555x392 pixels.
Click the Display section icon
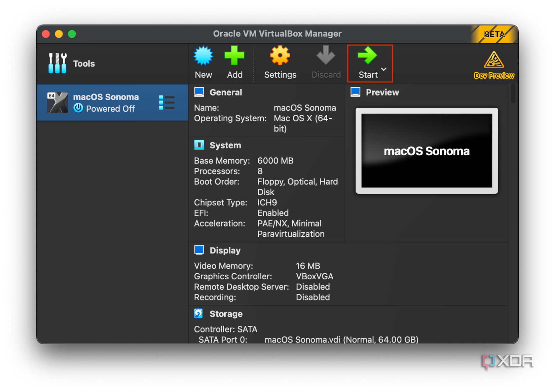[199, 249]
